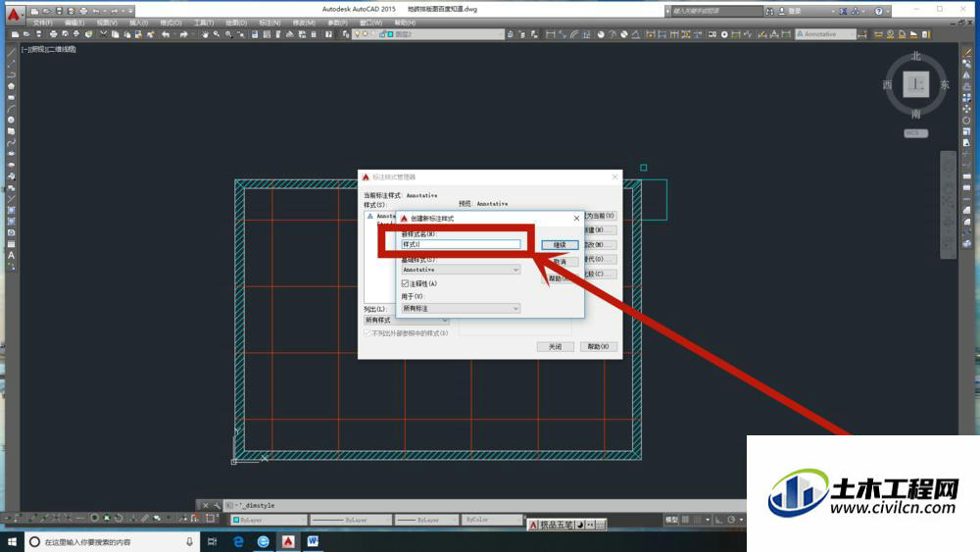Open AutoCAD icon in Windows taskbar
980x552 pixels.
[x=288, y=541]
